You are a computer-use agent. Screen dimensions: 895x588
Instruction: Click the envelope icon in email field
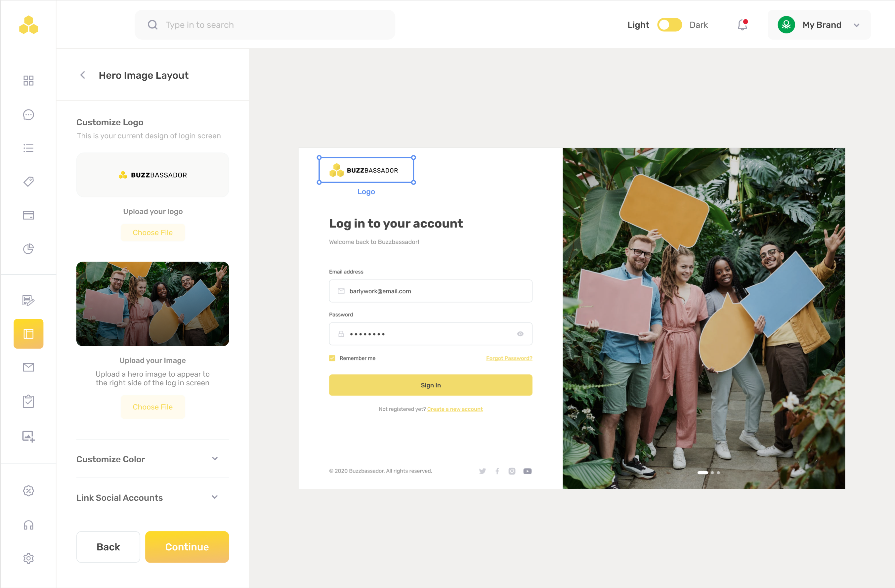pos(341,291)
